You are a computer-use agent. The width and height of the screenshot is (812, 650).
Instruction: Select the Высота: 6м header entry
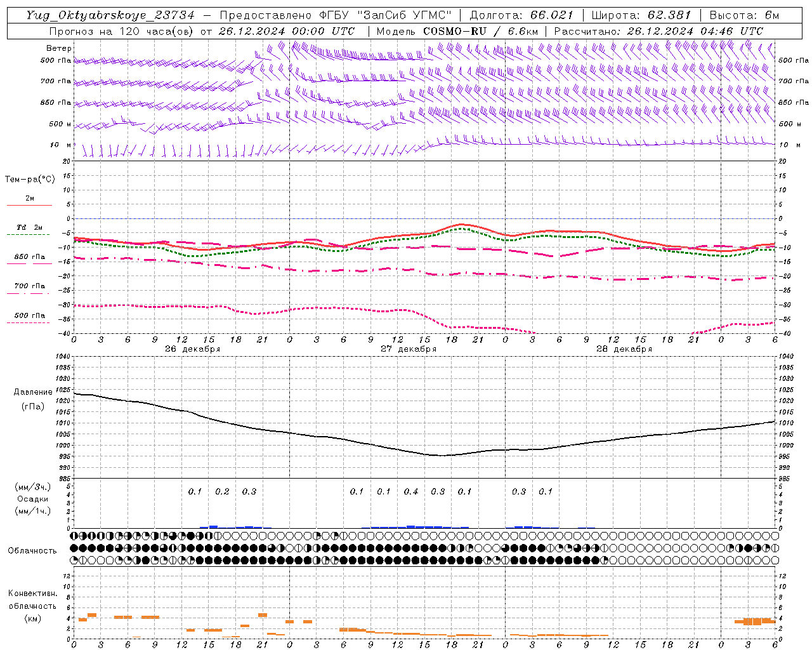coord(744,16)
